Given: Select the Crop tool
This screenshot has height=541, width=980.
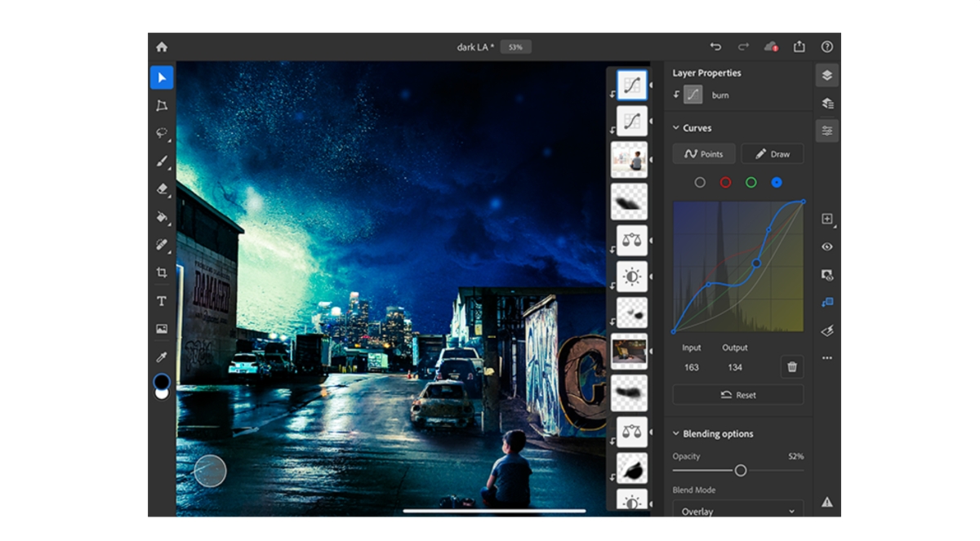Looking at the screenshot, I should click(x=162, y=273).
